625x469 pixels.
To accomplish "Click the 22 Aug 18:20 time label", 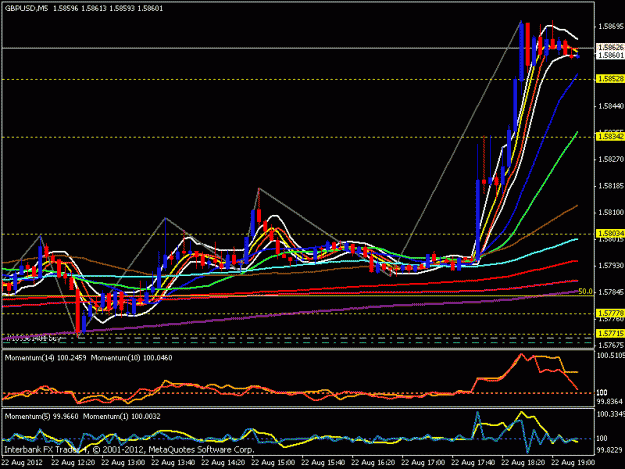I will (523, 463).
